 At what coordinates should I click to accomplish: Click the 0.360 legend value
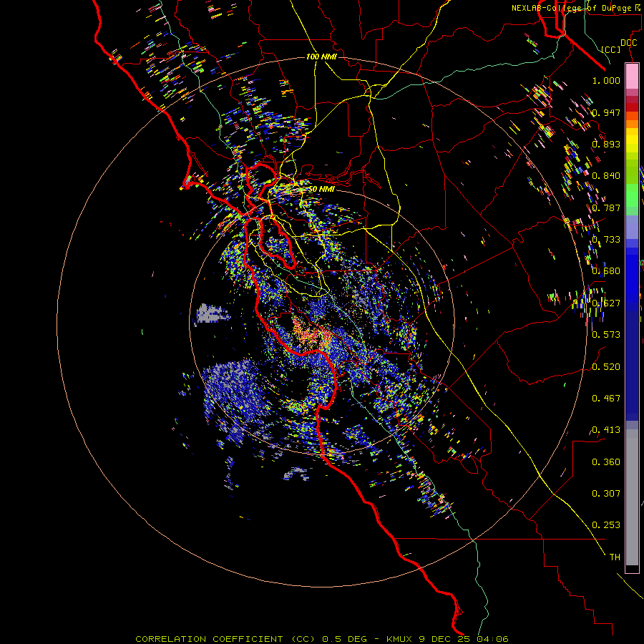606,462
